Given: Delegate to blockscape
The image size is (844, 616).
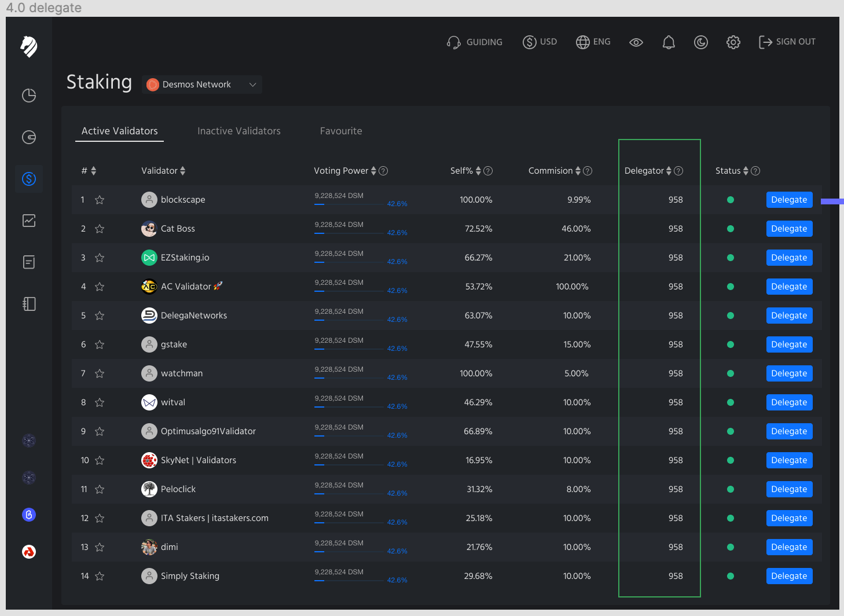Looking at the screenshot, I should 789,200.
